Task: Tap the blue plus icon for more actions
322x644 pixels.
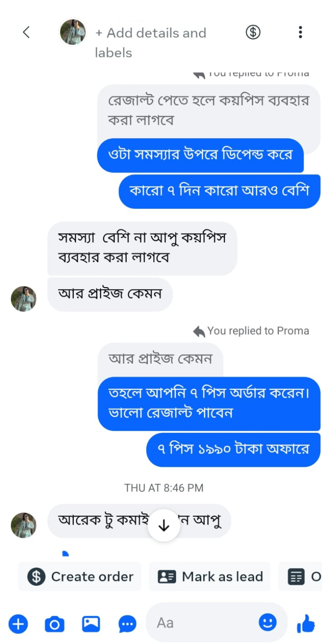Action: point(18,623)
